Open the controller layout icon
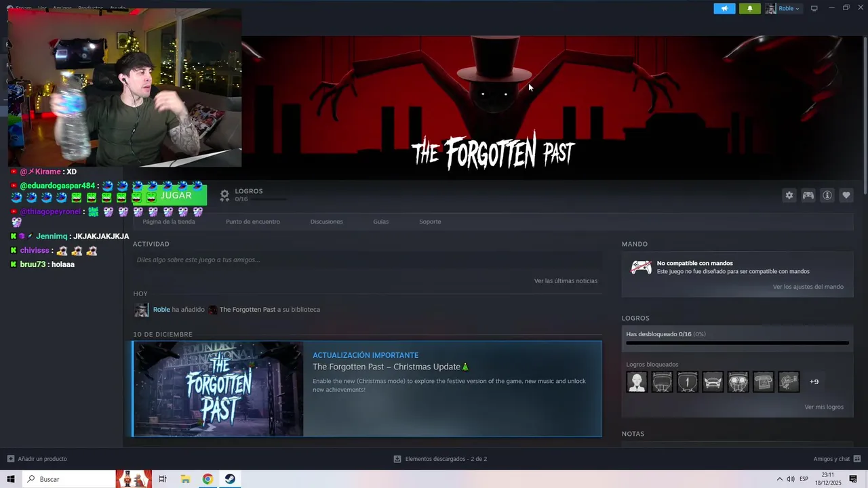Viewport: 868px width, 488px height. [x=808, y=195]
